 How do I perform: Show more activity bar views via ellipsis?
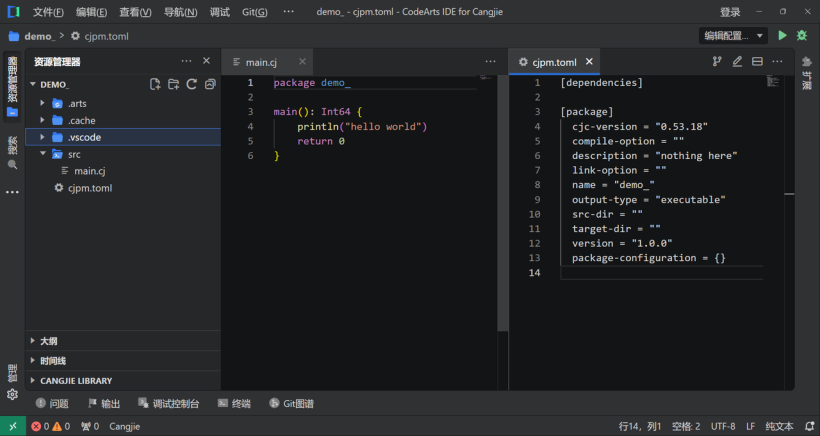click(x=13, y=192)
